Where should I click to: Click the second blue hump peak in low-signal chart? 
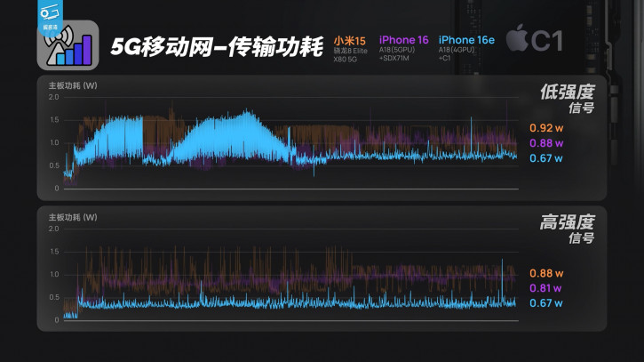point(246,113)
